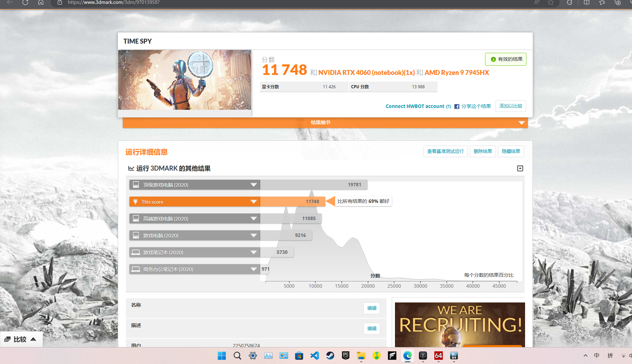
Task: Open browser collections icon
Action: (x=618, y=2)
